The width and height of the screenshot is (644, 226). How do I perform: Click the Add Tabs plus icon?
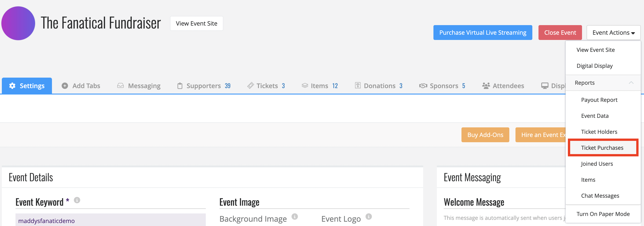point(65,86)
